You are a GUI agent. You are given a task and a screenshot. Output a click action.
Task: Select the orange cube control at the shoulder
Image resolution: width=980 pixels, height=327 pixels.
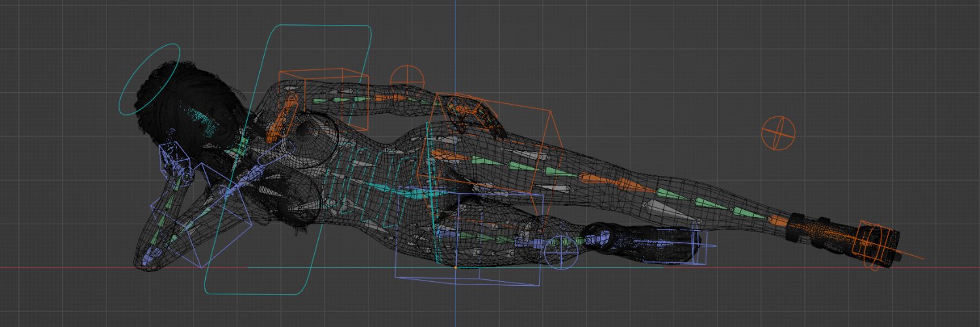(324, 99)
